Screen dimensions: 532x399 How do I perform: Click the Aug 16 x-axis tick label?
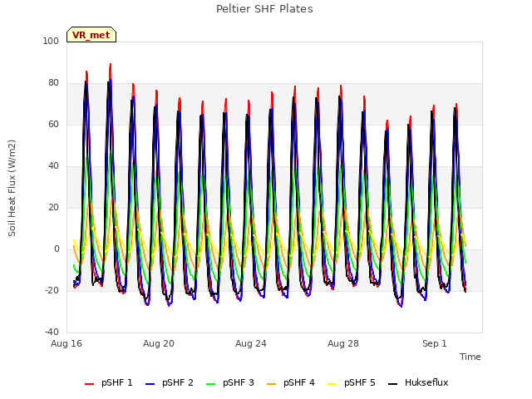66,343
